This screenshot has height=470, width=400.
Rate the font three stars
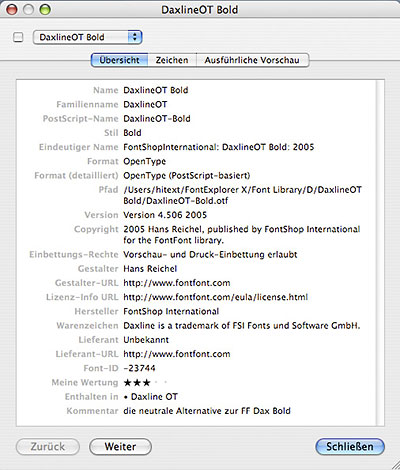[146, 383]
